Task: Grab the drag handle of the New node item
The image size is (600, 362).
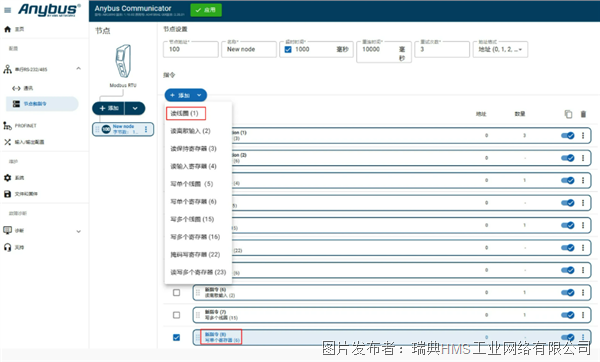Action: 97,129
